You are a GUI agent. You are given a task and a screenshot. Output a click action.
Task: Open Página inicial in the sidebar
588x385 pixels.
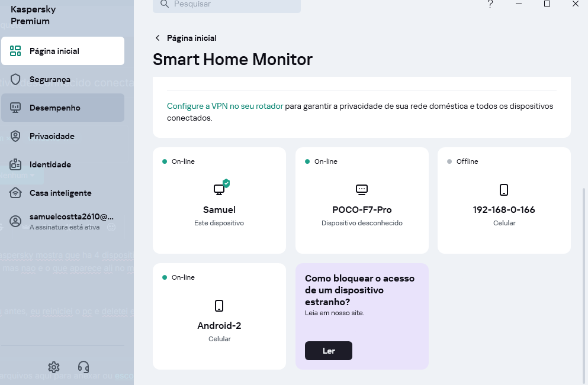(x=63, y=51)
